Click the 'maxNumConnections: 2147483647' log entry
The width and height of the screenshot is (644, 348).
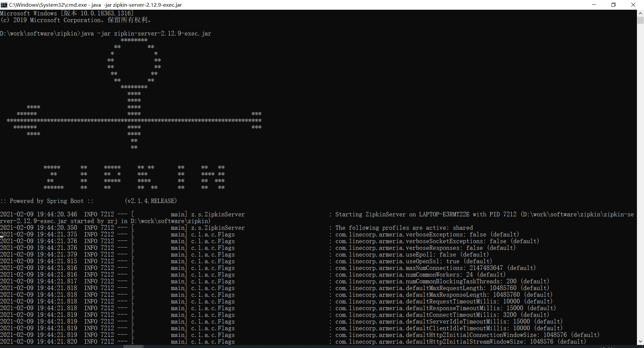point(436,268)
